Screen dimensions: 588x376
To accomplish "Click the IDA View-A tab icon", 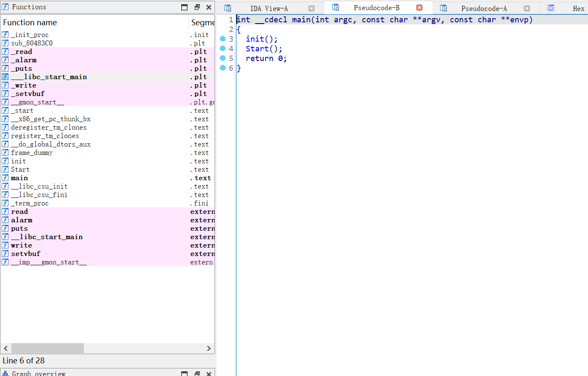I will [228, 8].
